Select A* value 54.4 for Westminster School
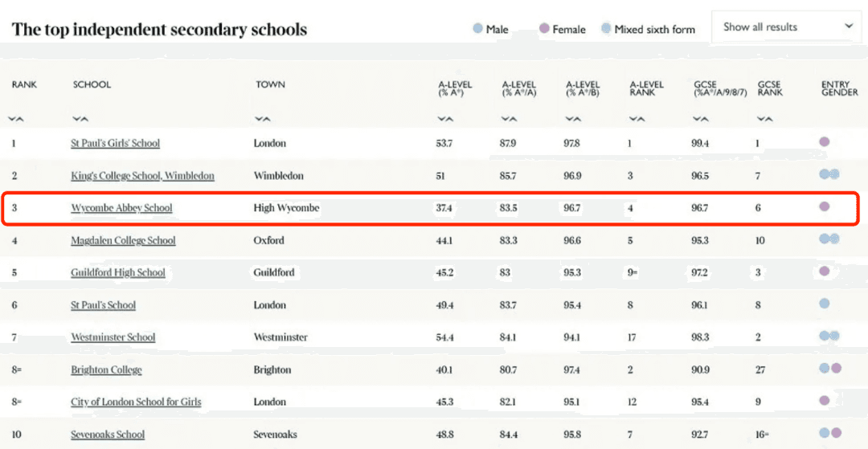868x449 pixels. pos(445,337)
